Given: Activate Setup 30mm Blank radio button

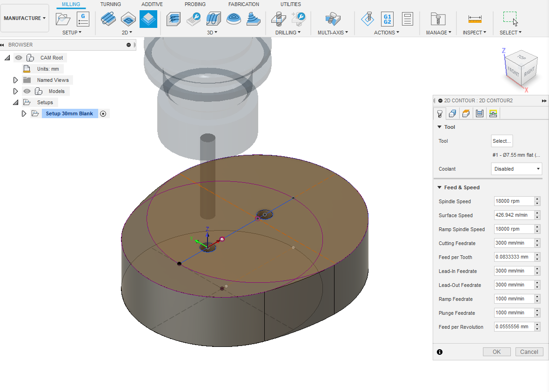Looking at the screenshot, I should point(103,114).
